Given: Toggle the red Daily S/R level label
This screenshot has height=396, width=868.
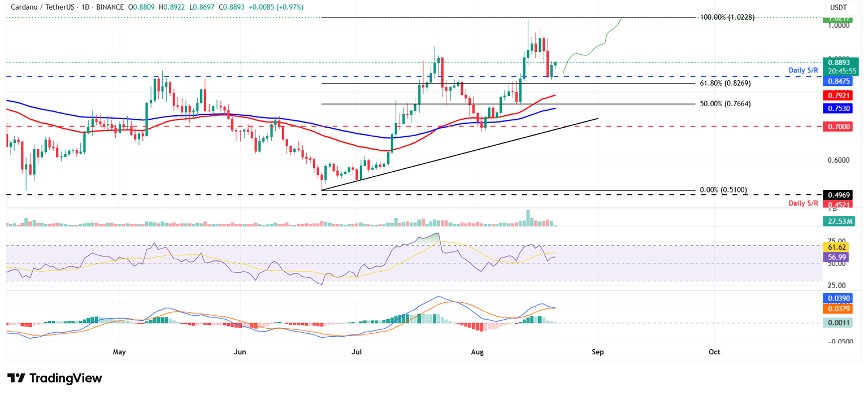Looking at the screenshot, I should coord(804,203).
